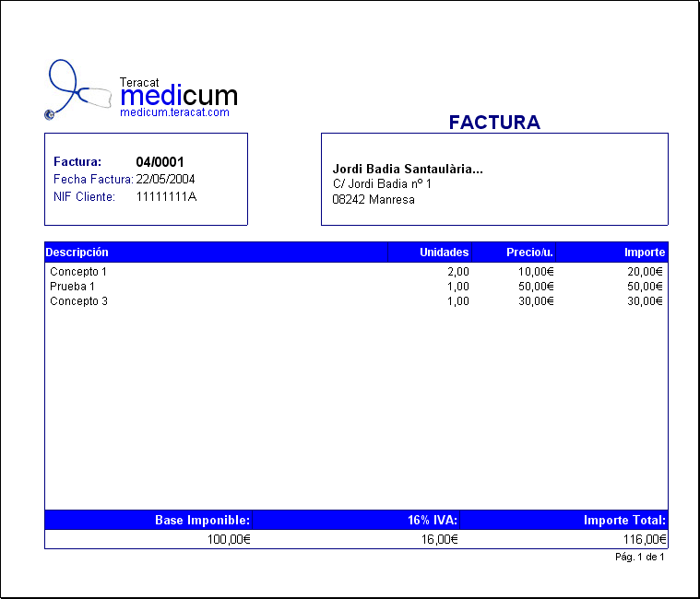This screenshot has width=700, height=599.
Task: Click the page indicator Pág. 1 de 1
Action: click(x=640, y=557)
